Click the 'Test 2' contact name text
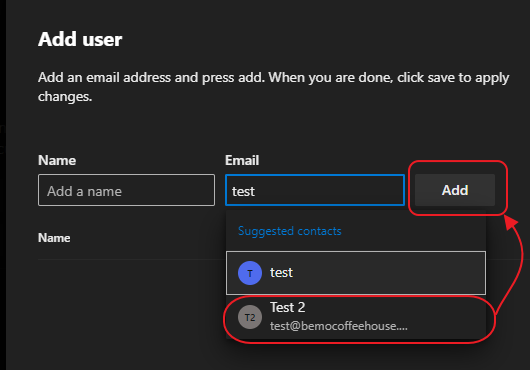The width and height of the screenshot is (530, 370). (x=288, y=307)
